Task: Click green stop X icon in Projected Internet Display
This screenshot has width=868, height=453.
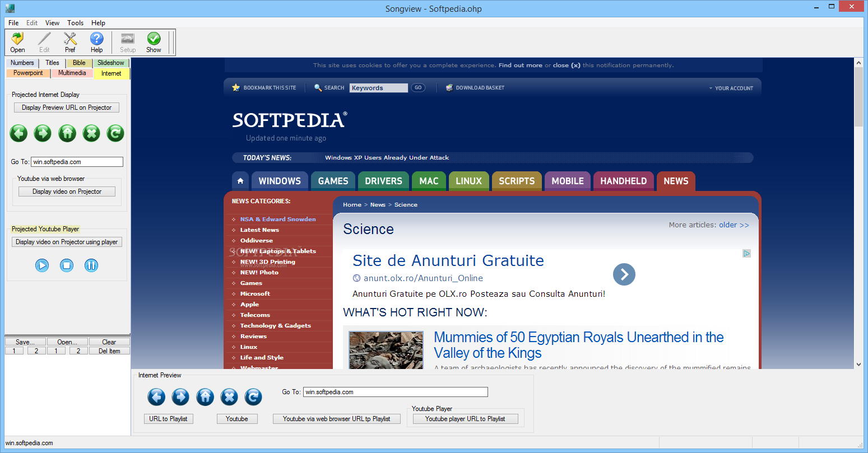Action: [91, 133]
